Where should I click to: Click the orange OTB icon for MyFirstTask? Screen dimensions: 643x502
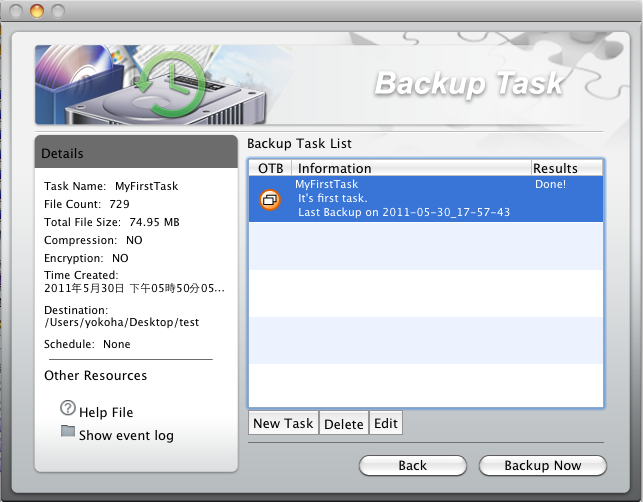tap(270, 200)
